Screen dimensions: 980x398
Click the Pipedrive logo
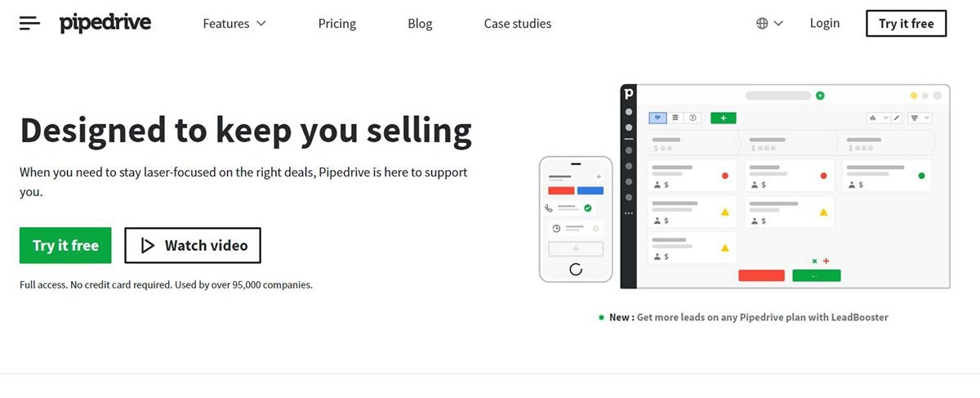[105, 24]
